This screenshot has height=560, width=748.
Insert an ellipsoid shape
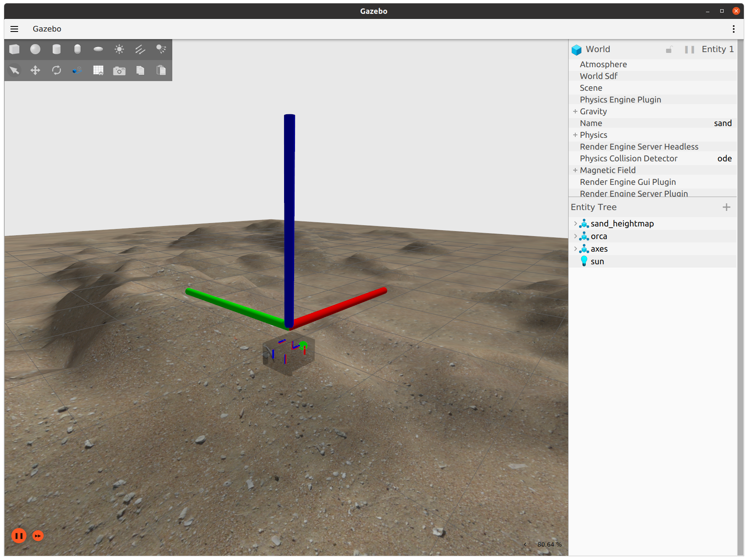tap(98, 50)
